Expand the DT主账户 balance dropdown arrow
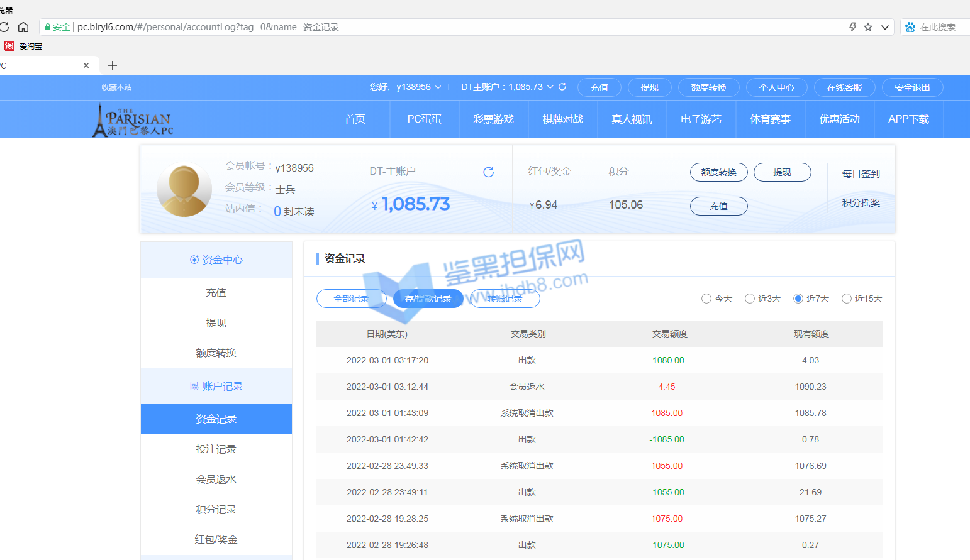 550,87
